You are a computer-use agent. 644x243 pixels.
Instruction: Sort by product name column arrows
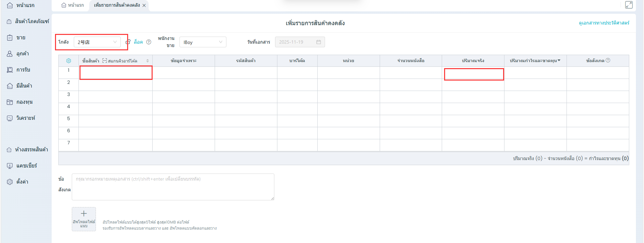pyautogui.click(x=148, y=61)
